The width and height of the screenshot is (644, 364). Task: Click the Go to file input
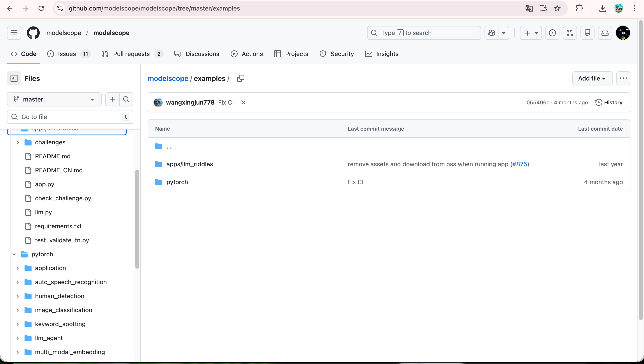[x=70, y=117]
